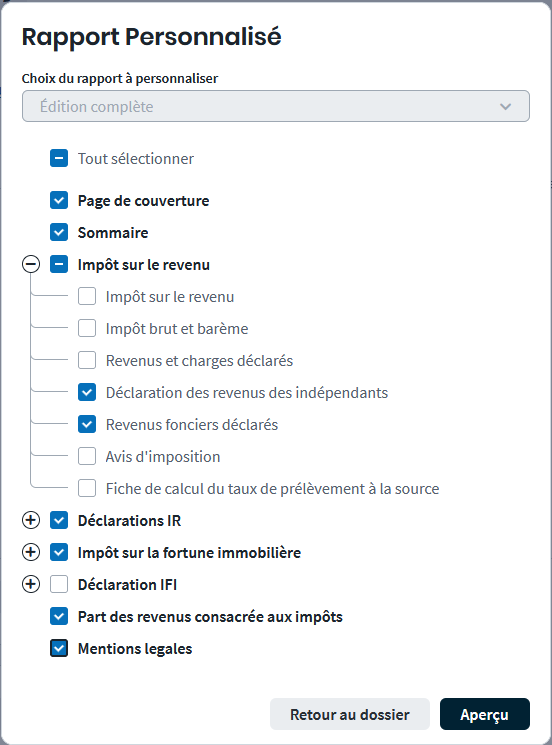
Task: Uncheck Page de couverture
Action: [59, 200]
